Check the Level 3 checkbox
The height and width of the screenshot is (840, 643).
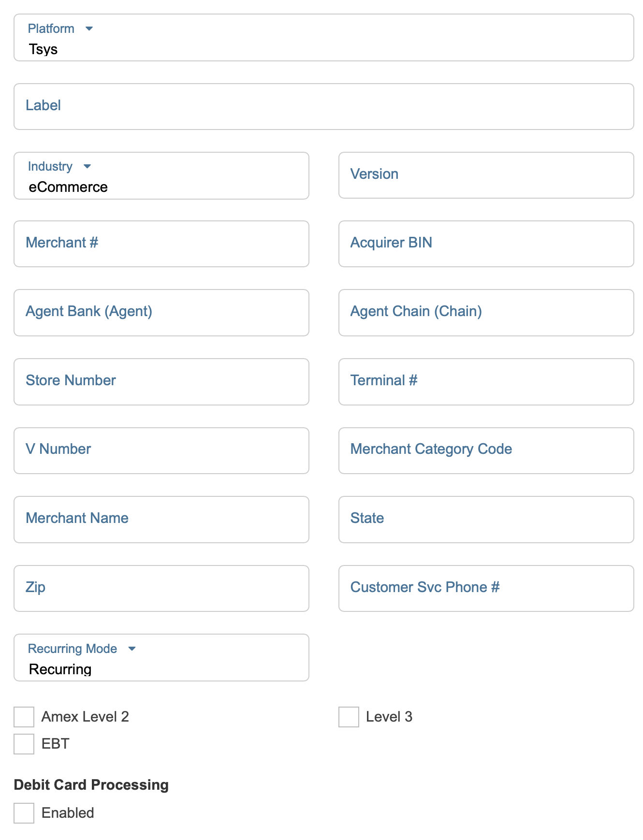[349, 717]
